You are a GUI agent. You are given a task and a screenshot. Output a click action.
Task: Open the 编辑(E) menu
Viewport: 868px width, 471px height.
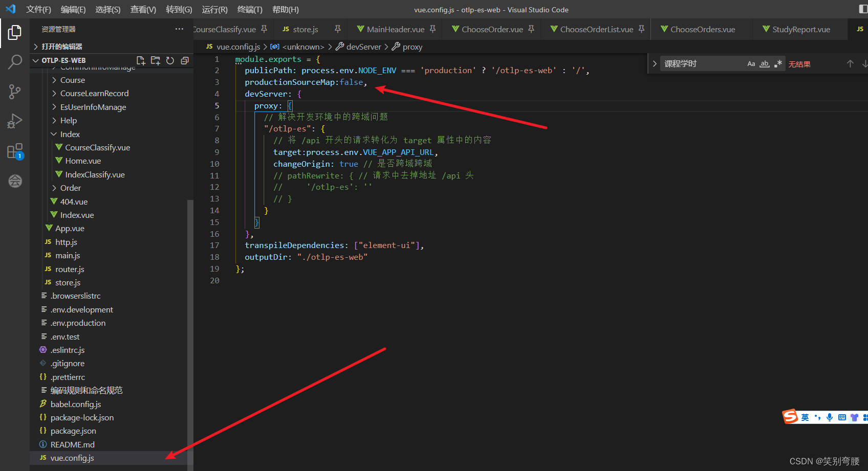(x=73, y=9)
